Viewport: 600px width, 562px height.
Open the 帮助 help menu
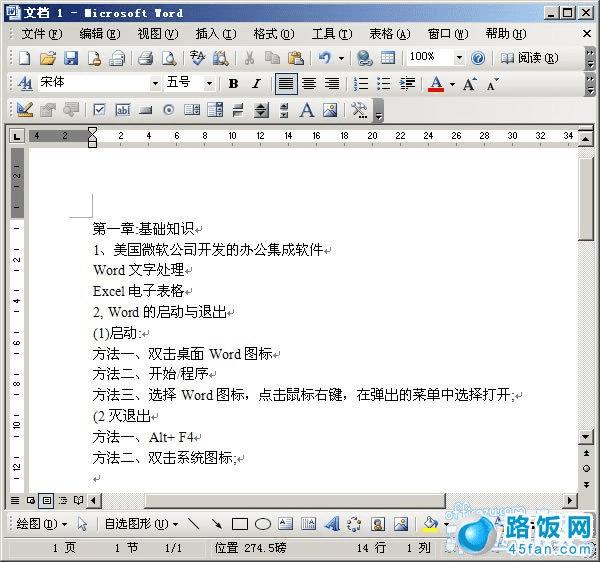506,34
